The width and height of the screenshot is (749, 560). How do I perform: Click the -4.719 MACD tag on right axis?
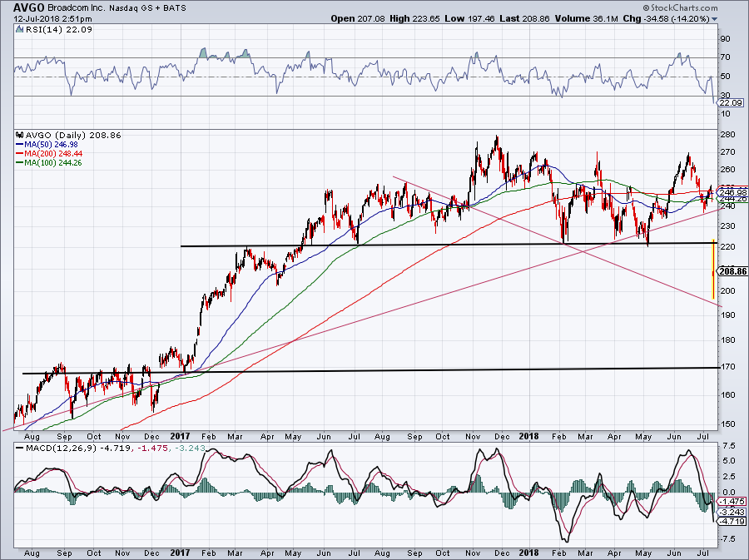pos(732,522)
